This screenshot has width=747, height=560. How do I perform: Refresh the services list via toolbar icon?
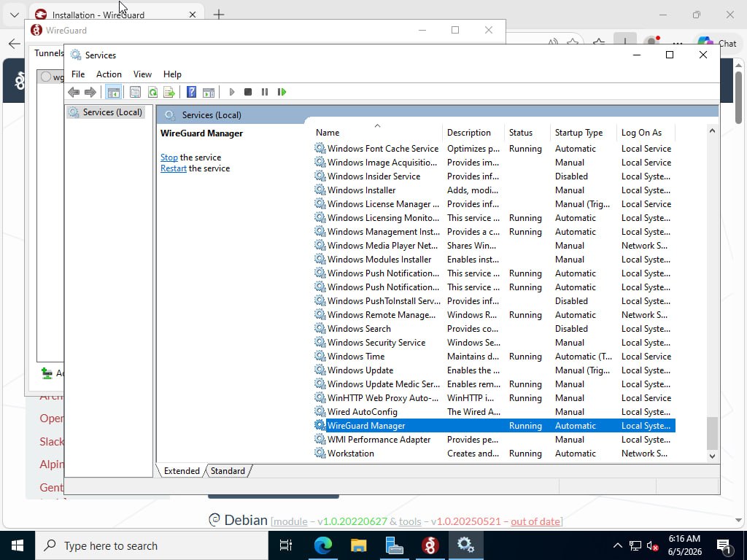[x=152, y=92]
